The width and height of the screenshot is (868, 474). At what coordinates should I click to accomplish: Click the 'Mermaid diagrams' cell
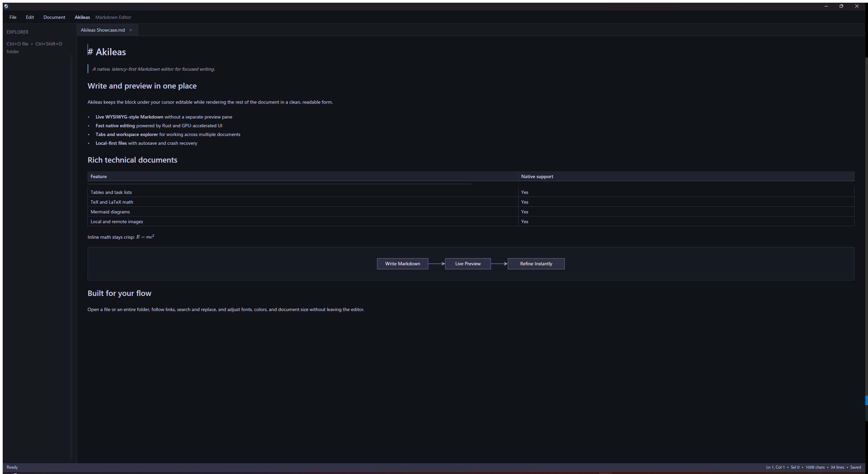click(303, 212)
